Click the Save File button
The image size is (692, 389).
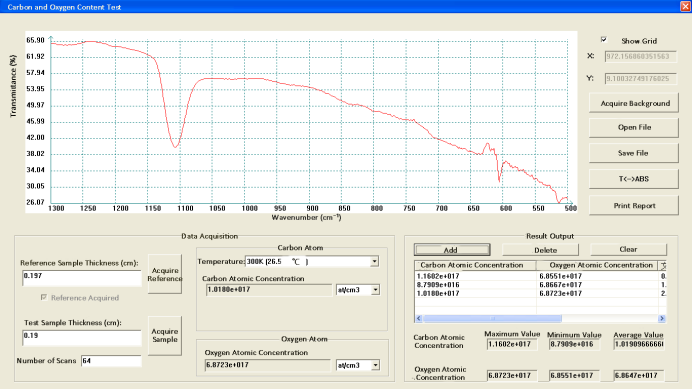pos(634,153)
